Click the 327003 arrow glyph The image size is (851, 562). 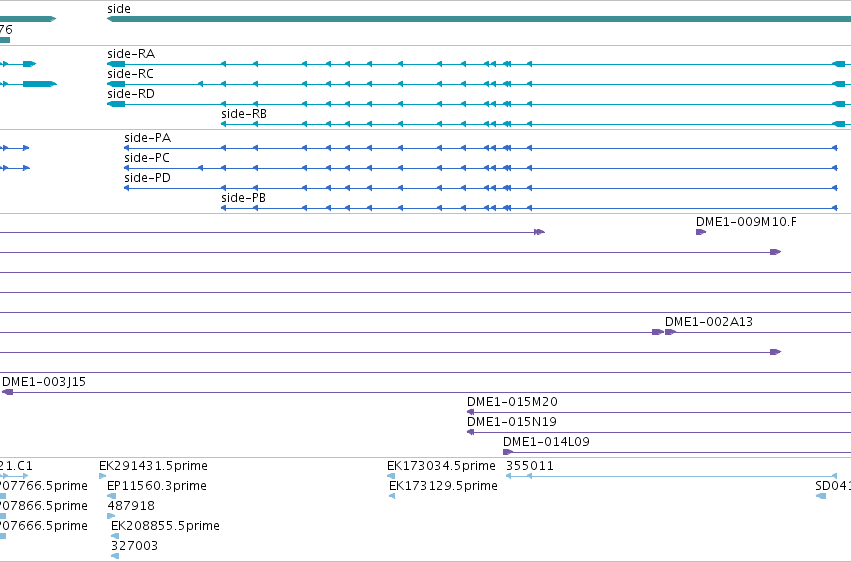click(115, 557)
